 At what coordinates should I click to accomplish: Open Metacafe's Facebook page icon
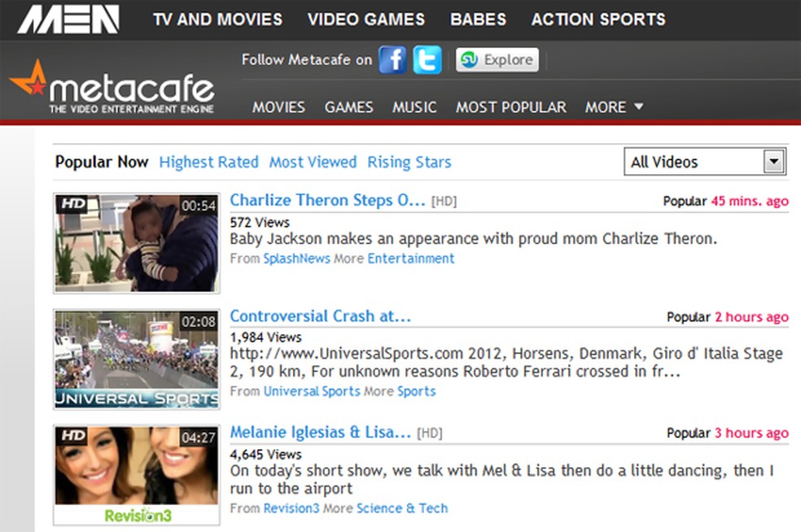pos(392,59)
